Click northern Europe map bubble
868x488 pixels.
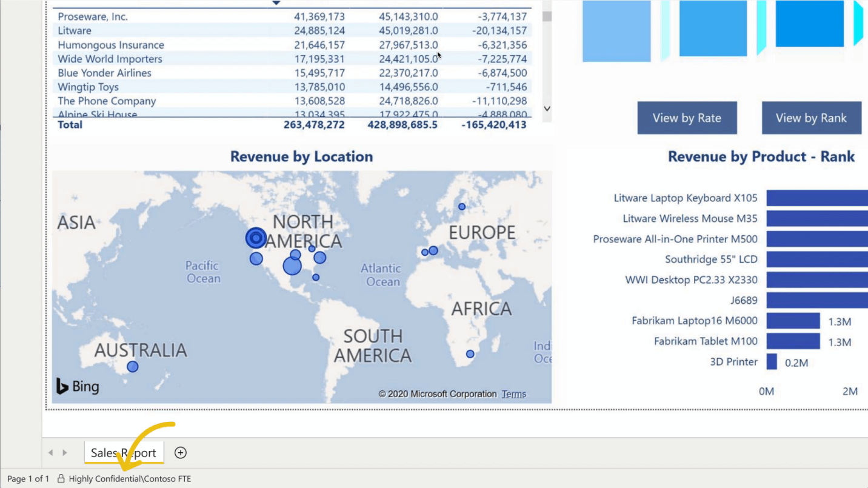click(462, 207)
